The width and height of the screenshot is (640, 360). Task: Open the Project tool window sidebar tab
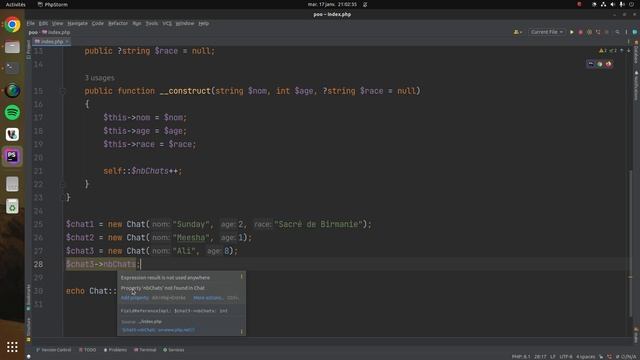tap(29, 50)
